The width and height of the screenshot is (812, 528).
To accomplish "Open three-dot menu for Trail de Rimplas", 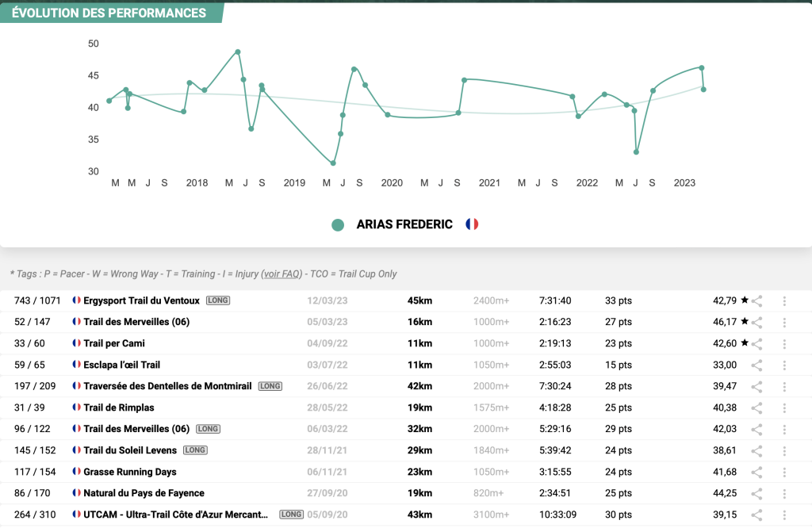I will [x=784, y=408].
